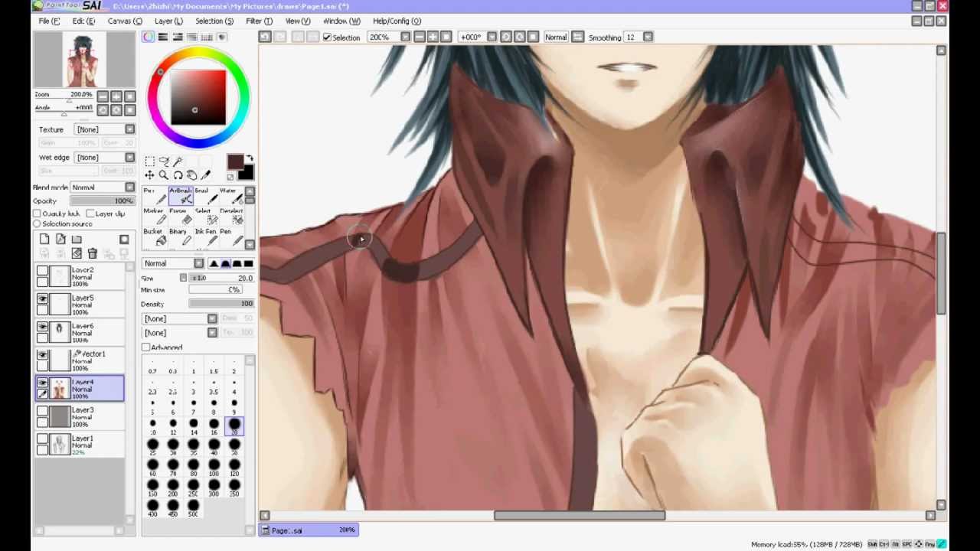Viewport: 980px width, 551px height.
Task: Open the Wet edge dropdown
Action: pyautogui.click(x=104, y=158)
